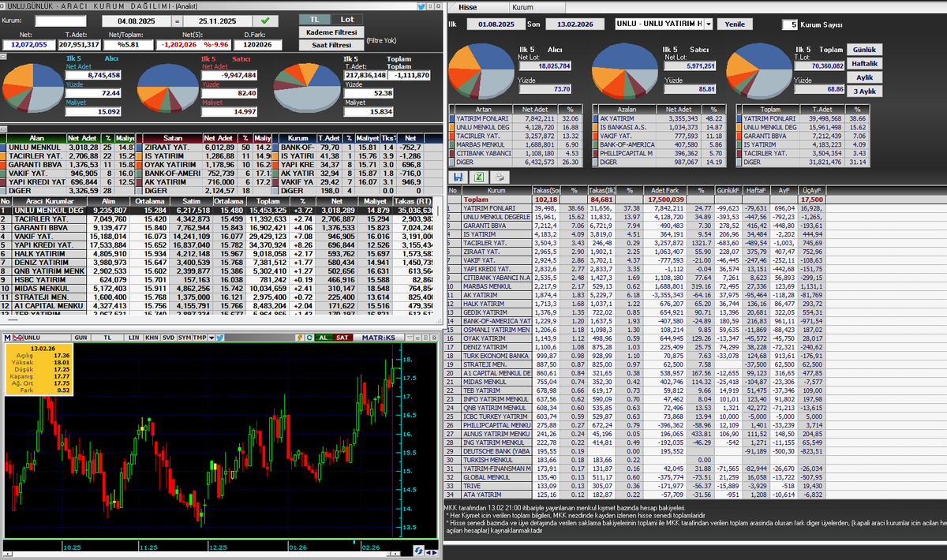Click the flag icon next to UNLU symbol
The height and width of the screenshot is (560, 947).
tap(17, 338)
